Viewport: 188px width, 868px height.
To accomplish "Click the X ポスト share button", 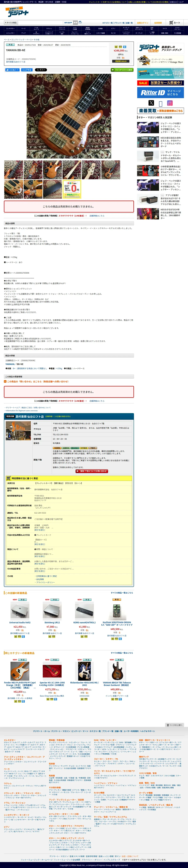I will (41, 70).
